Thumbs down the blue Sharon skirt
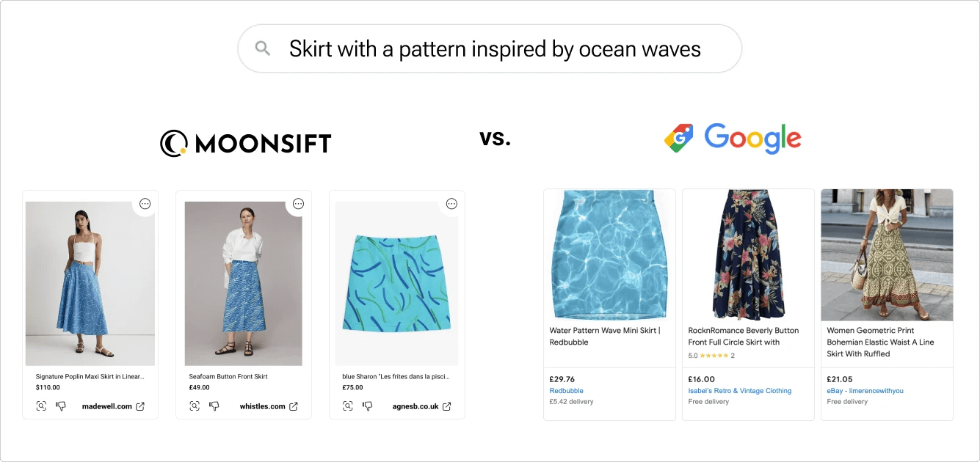Screen dimensions: 980x462 click(x=368, y=406)
